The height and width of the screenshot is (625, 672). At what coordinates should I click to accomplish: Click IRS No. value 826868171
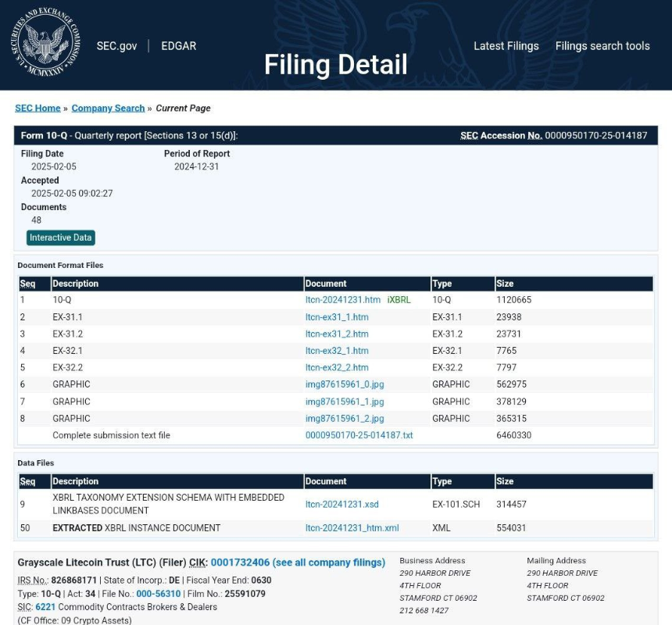click(x=74, y=580)
